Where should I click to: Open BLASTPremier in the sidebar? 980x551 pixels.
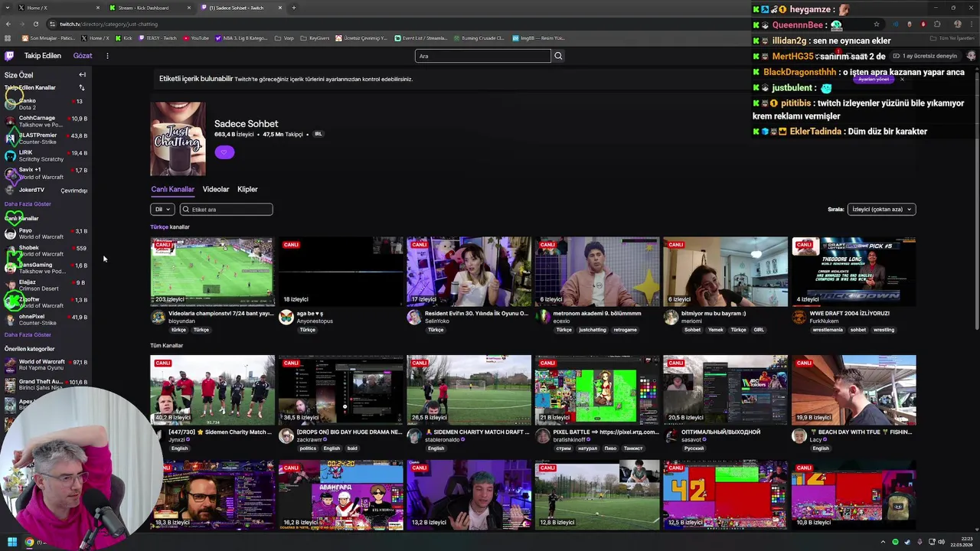[45, 139]
